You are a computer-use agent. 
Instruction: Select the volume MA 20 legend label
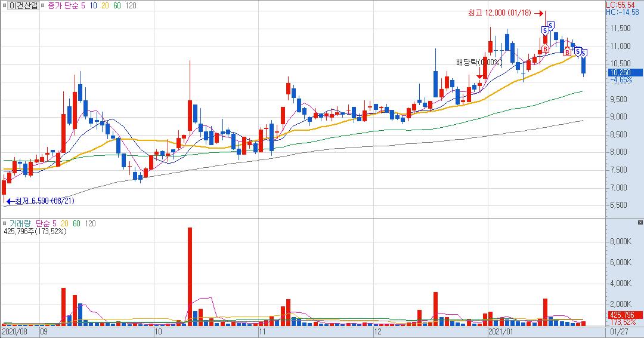pyautogui.click(x=64, y=223)
